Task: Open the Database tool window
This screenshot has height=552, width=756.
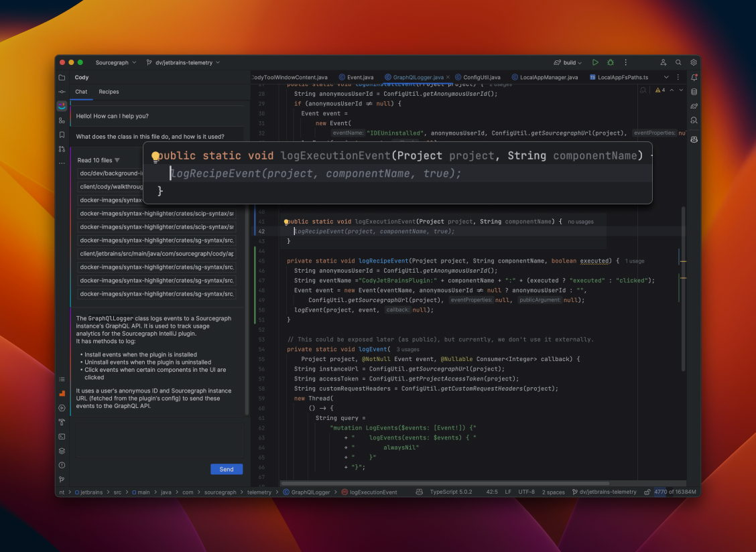Action: coord(694,92)
